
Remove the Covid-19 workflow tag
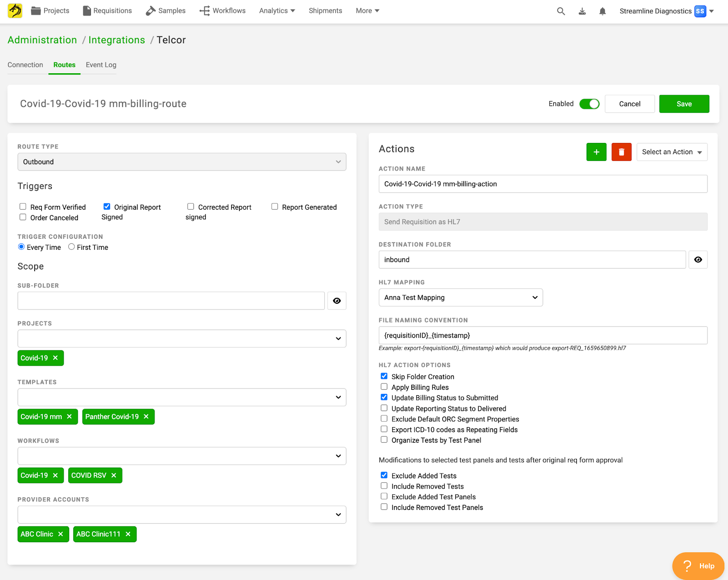point(56,475)
